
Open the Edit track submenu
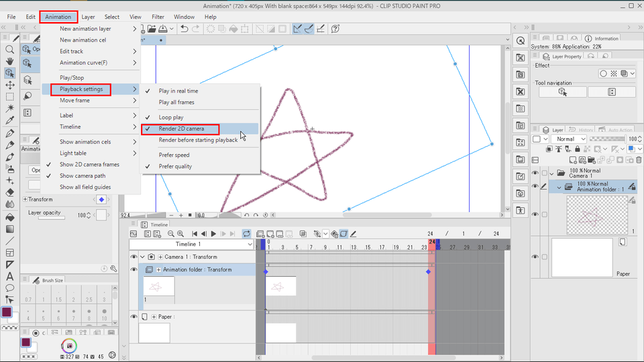tap(91, 52)
